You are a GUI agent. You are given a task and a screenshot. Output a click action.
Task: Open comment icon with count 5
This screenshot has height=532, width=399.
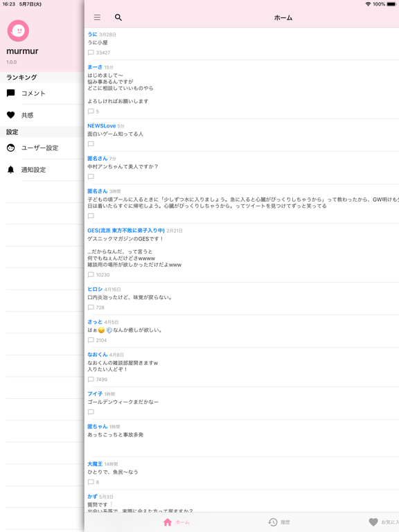click(x=91, y=112)
